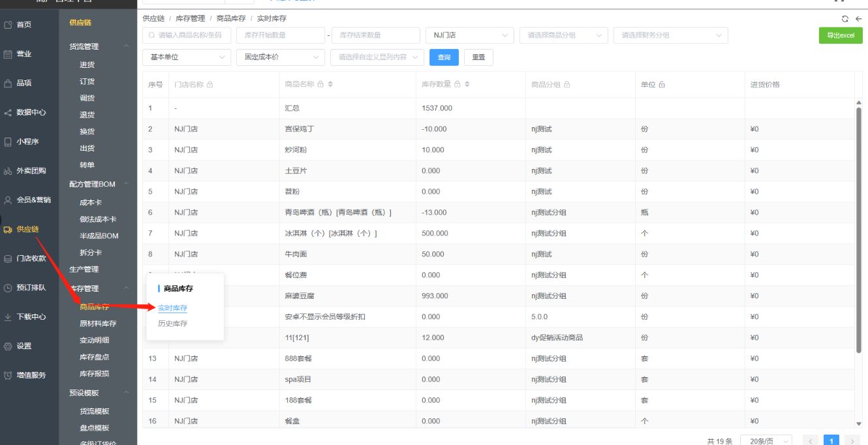Image resolution: width=868 pixels, height=445 pixels.
Task: Open the 会员&营销 sidebar icon
Action: [8, 200]
